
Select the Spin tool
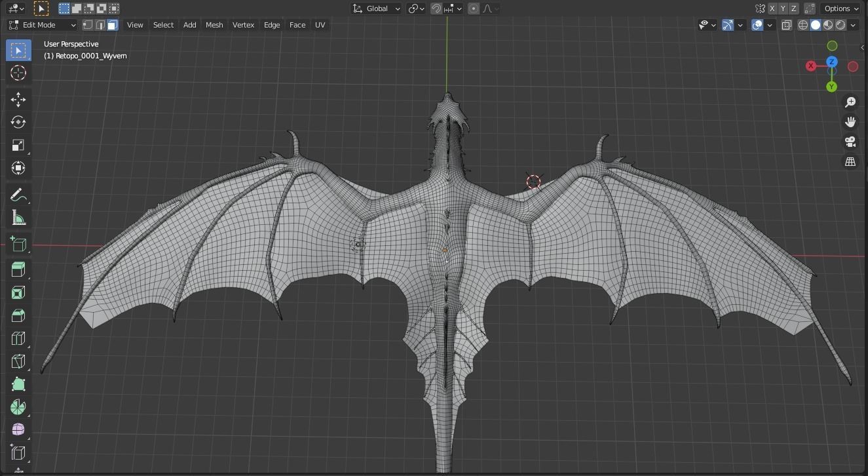(18, 407)
